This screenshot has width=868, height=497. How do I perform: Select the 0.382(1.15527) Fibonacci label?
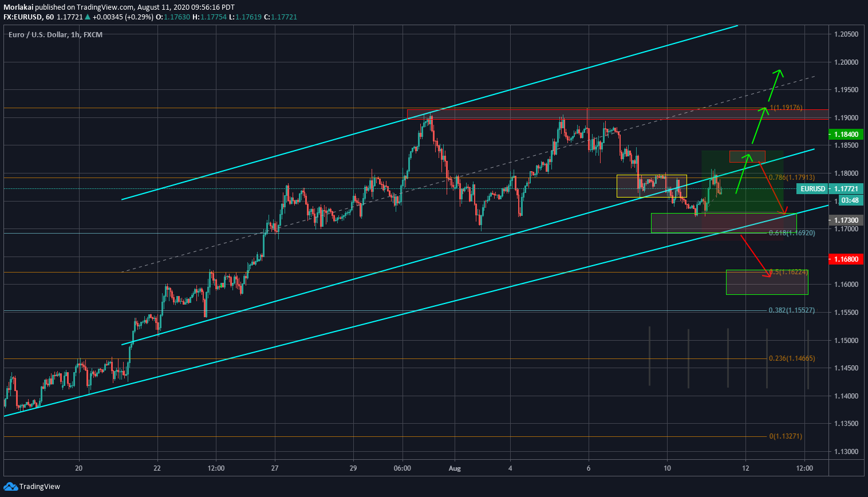click(792, 310)
